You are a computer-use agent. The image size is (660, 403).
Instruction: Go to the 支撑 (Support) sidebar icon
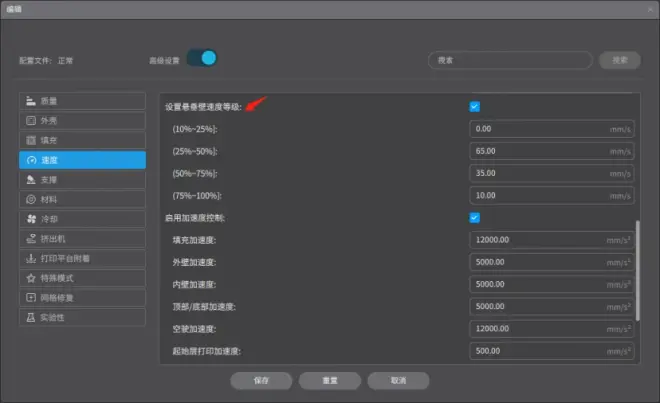[31, 180]
